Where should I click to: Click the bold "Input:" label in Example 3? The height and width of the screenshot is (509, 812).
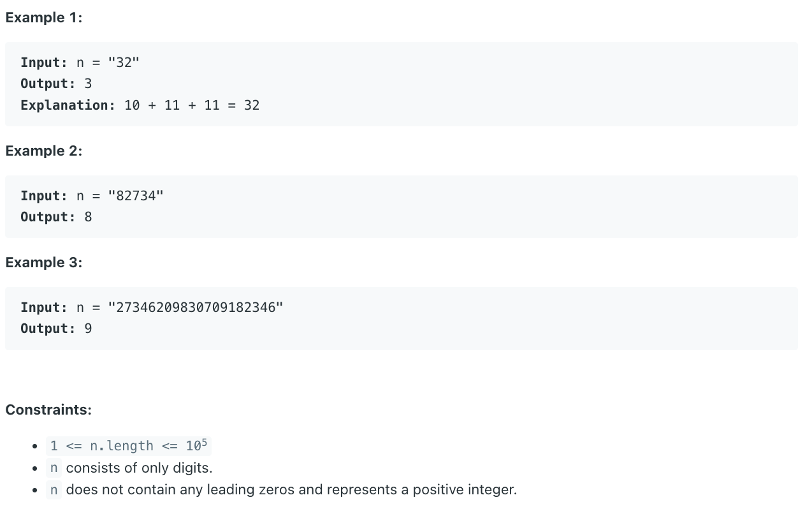tap(44, 307)
